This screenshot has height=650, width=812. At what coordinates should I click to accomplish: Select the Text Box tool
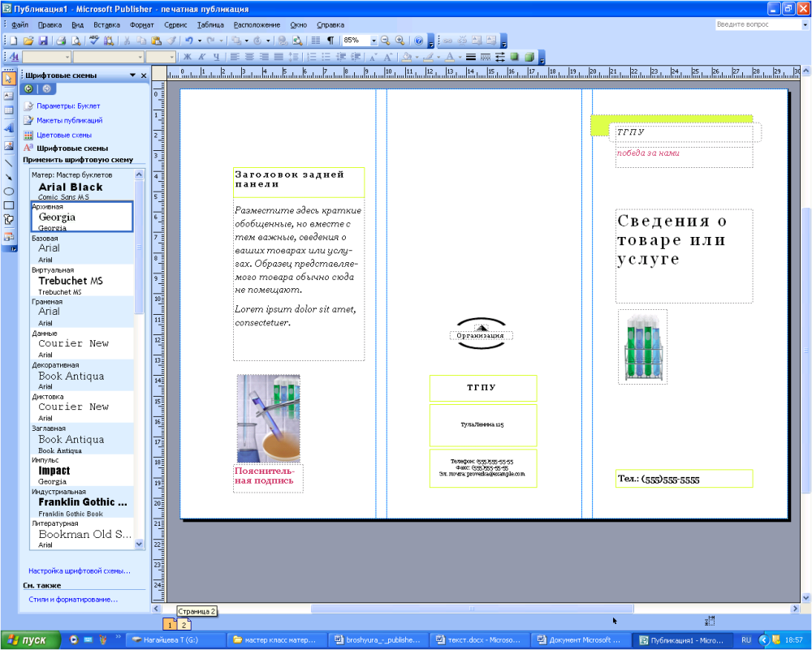(x=9, y=96)
